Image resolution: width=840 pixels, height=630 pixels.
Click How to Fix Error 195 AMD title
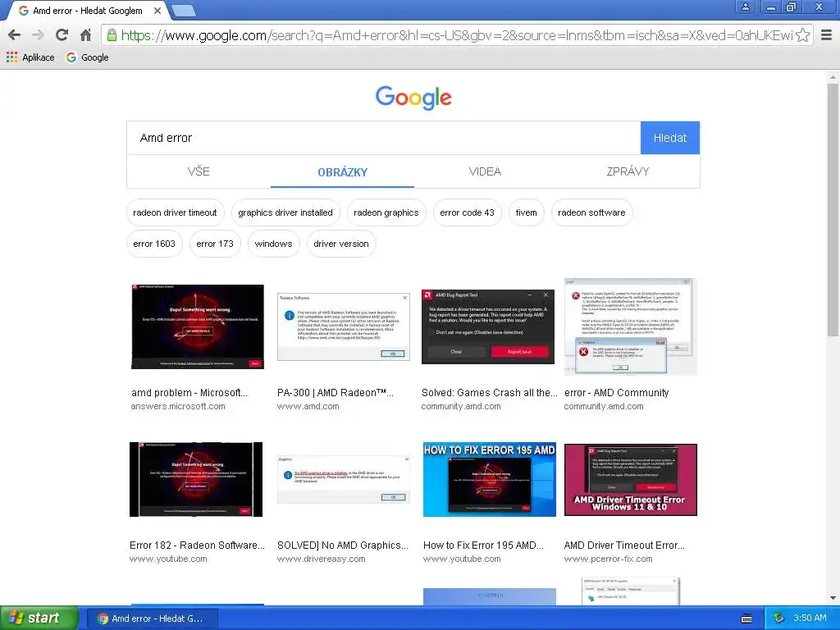pos(483,546)
